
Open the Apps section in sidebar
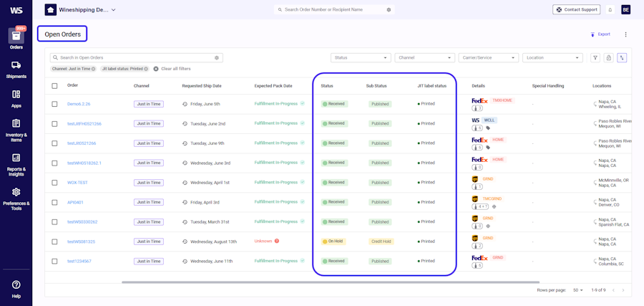point(16,99)
